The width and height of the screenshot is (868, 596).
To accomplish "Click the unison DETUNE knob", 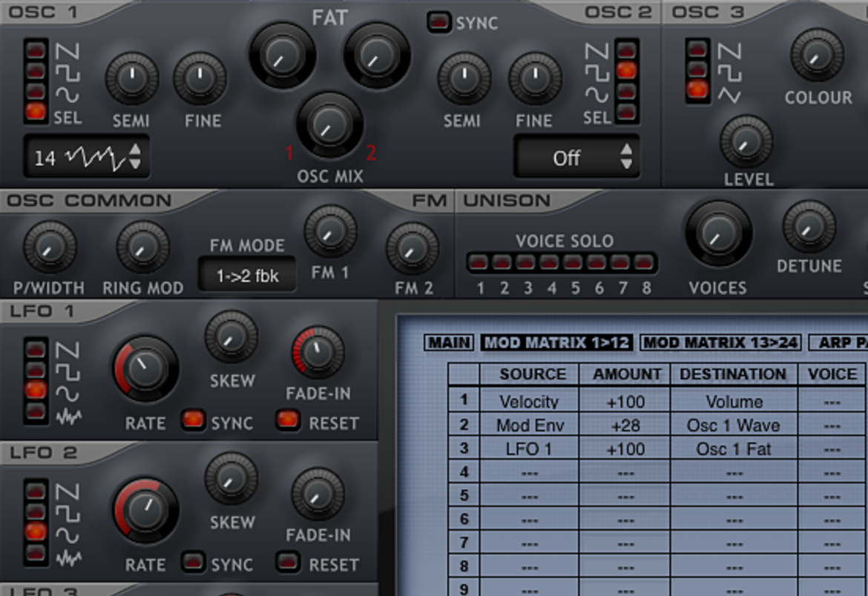I will [809, 226].
